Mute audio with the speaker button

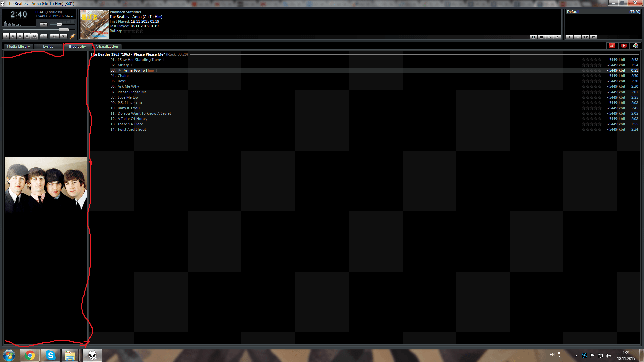tap(44, 24)
